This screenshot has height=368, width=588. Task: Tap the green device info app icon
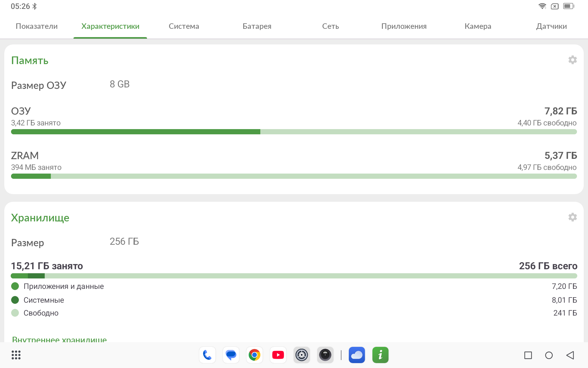380,355
